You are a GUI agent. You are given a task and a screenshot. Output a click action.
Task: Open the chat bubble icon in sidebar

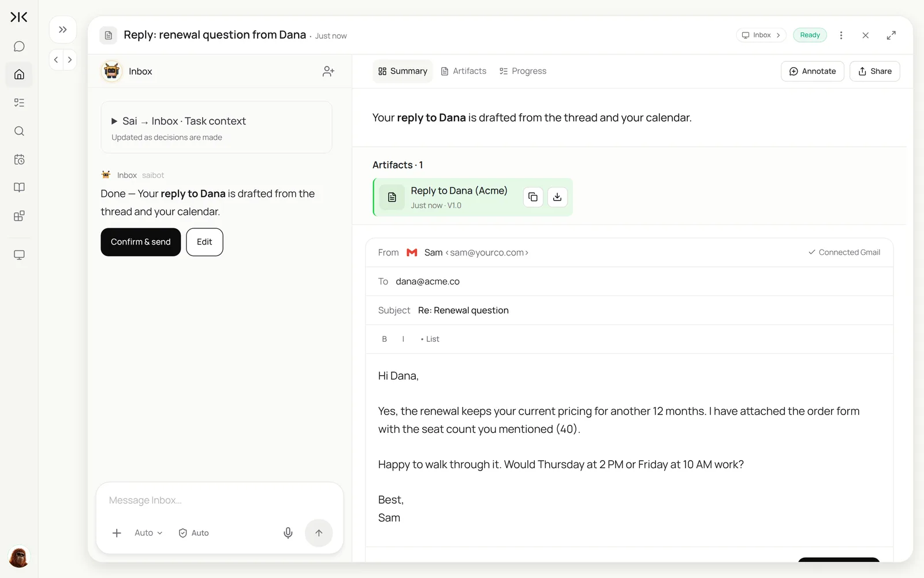point(19,46)
